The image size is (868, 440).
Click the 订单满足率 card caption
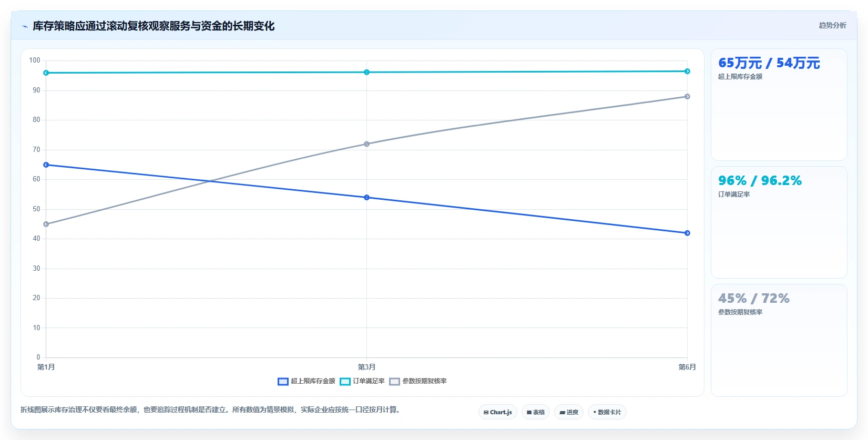pyautogui.click(x=734, y=195)
